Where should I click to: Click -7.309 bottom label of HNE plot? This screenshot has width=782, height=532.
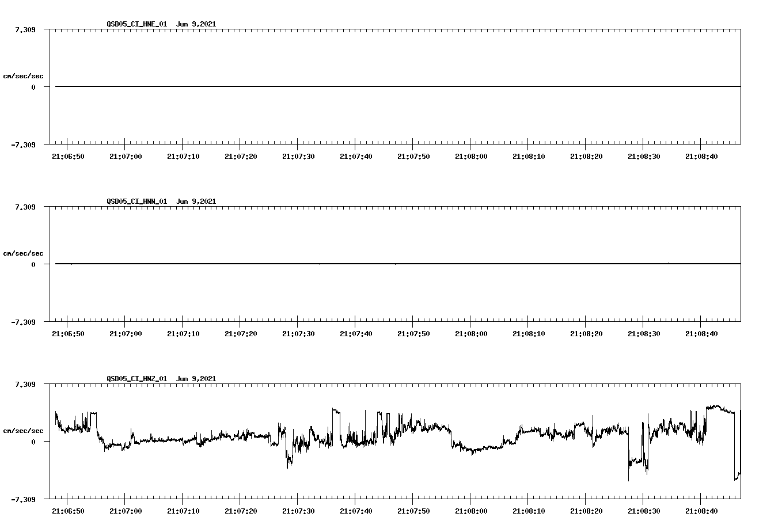(x=23, y=145)
